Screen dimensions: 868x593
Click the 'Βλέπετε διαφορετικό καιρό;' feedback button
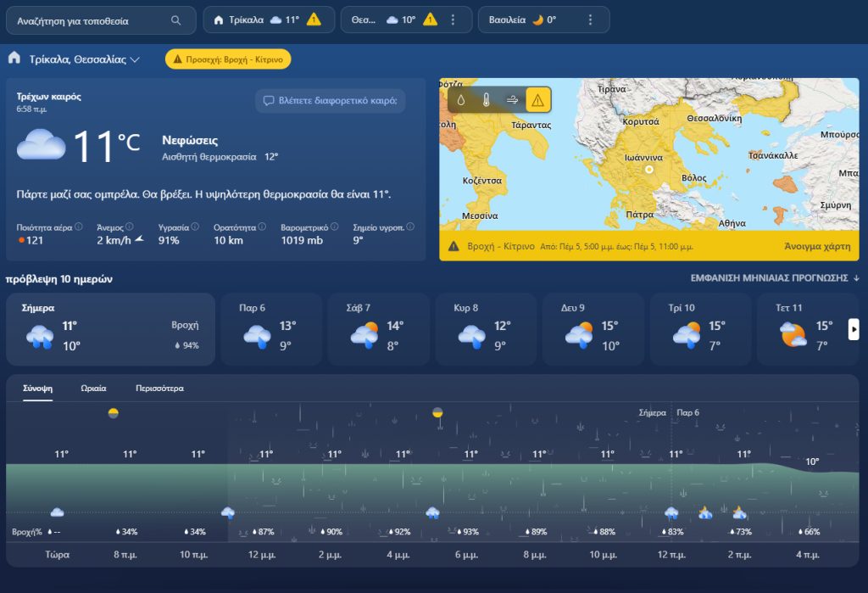point(331,101)
